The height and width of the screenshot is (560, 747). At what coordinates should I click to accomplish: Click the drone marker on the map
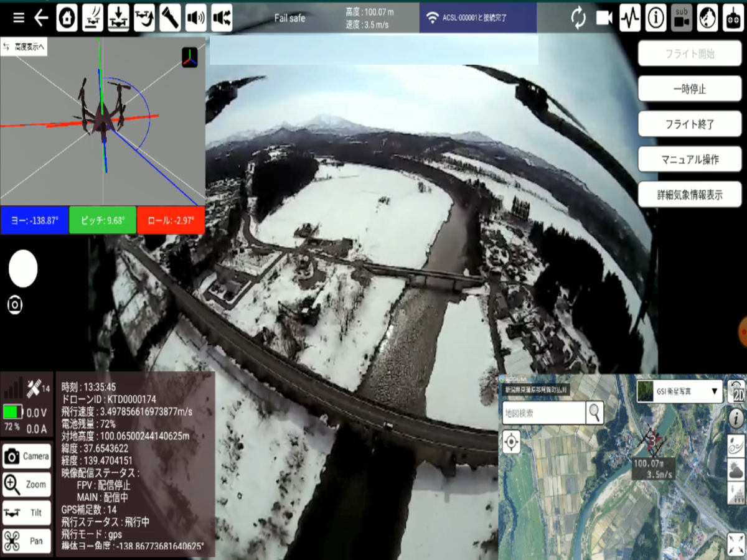tap(652, 442)
